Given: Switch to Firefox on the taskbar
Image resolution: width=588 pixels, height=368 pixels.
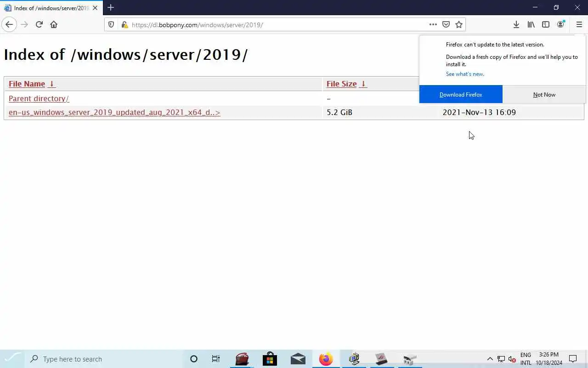Looking at the screenshot, I should 326,359.
